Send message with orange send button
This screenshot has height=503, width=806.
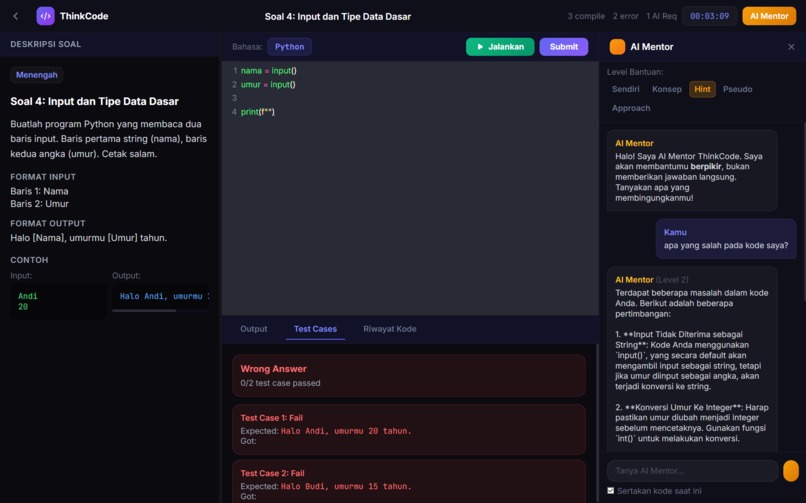pyautogui.click(x=791, y=471)
